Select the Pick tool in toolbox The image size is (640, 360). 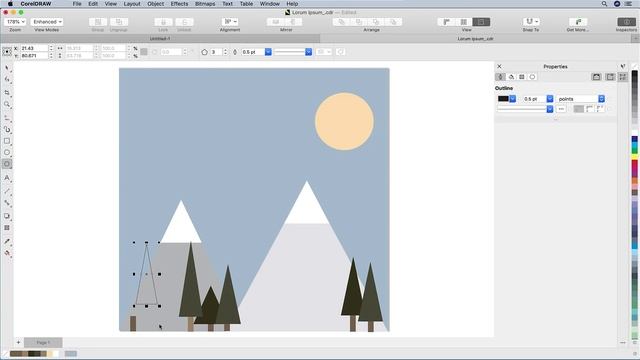pyautogui.click(x=7, y=68)
